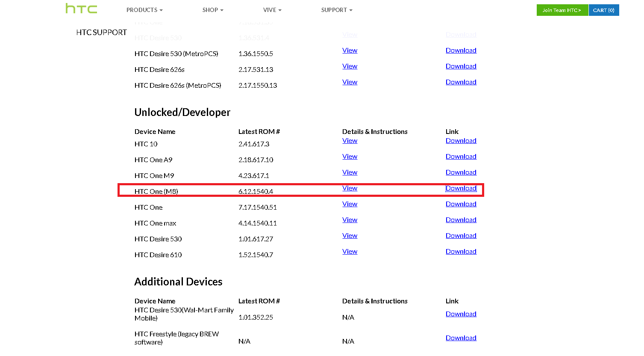Open the SHOP dropdown menu
This screenshot has height=356, width=644.
pyautogui.click(x=213, y=10)
